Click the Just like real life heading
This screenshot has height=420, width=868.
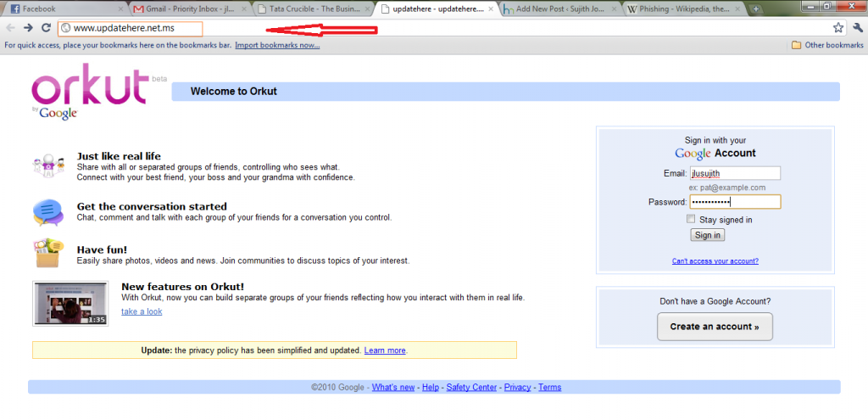119,156
